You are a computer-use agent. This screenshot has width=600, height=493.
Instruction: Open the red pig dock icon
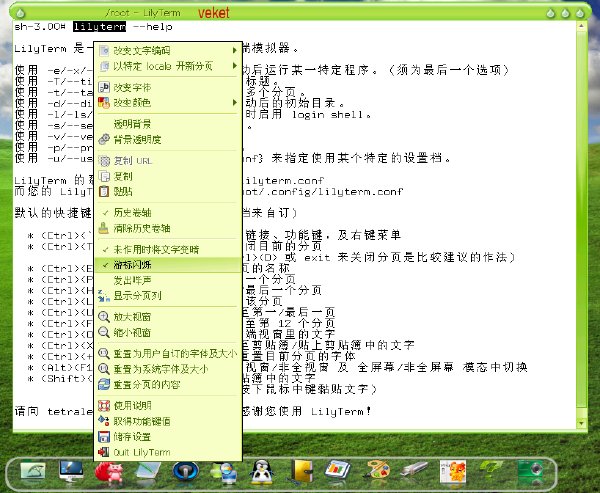[109, 472]
